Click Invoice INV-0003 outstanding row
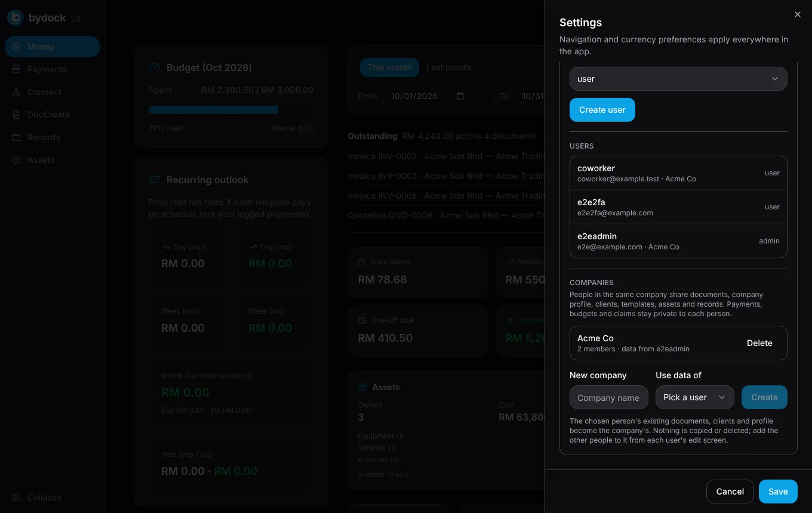Image resolution: width=812 pixels, height=513 pixels. click(x=447, y=176)
